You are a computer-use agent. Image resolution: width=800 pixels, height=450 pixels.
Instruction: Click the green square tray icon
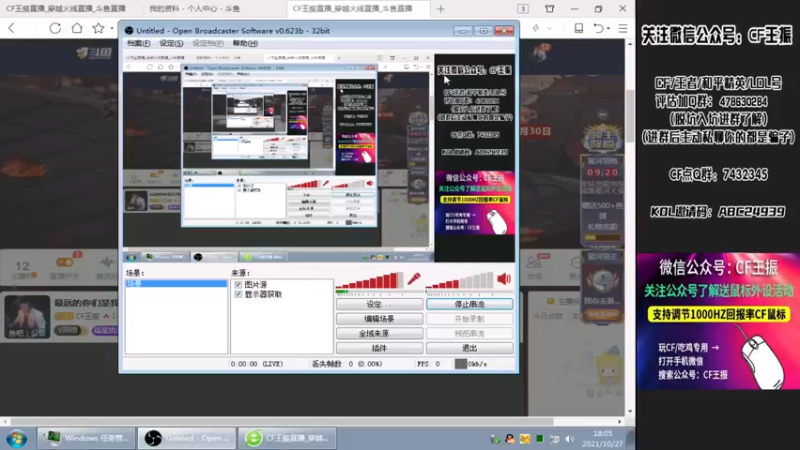[x=539, y=438]
